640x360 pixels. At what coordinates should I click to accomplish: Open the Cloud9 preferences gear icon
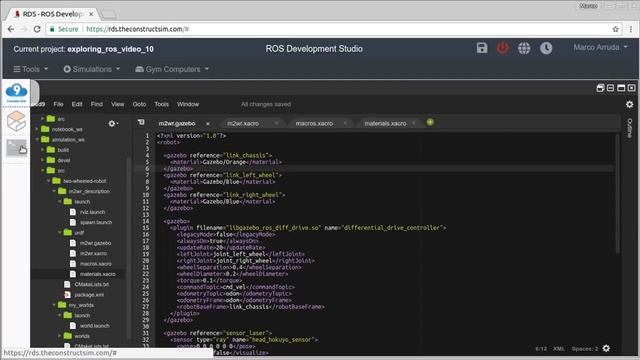pos(629,104)
